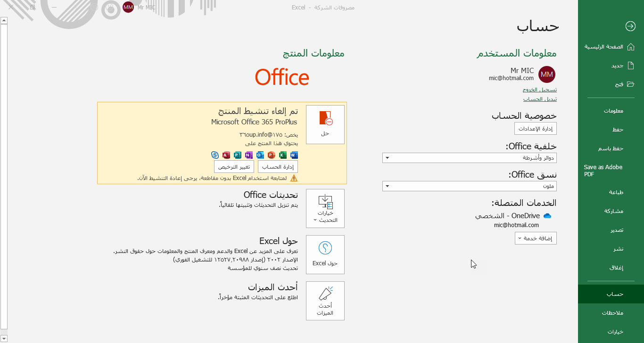The width and height of the screenshot is (644, 343).
Task: Click the Outlook app icon
Action: [260, 155]
